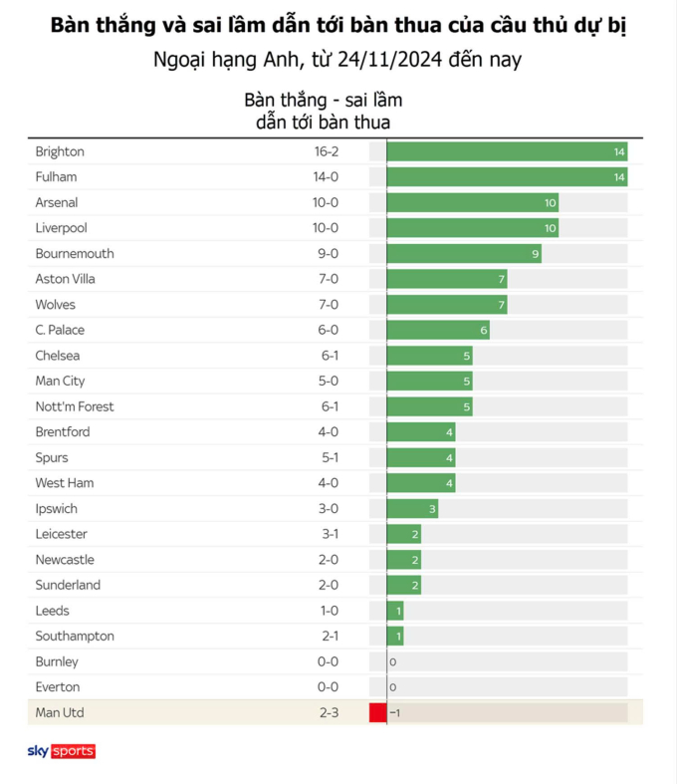Select the Wolves 7-0 score

324,305
